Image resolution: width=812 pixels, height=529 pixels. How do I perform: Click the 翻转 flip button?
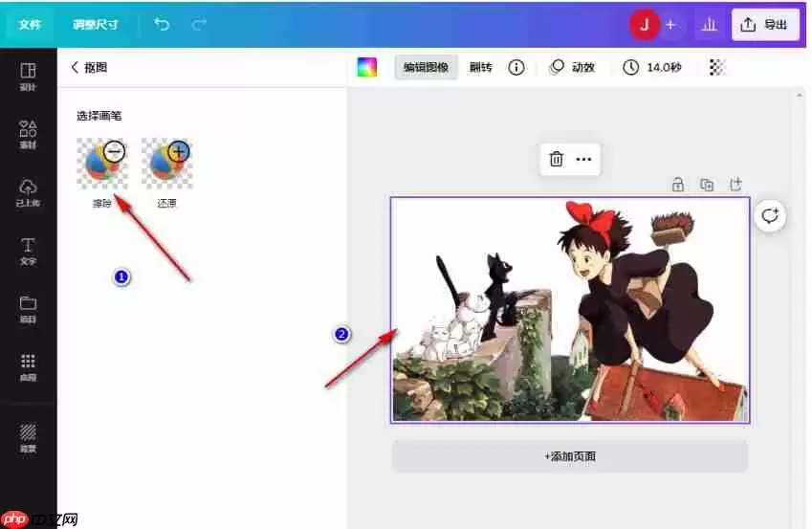(x=480, y=67)
